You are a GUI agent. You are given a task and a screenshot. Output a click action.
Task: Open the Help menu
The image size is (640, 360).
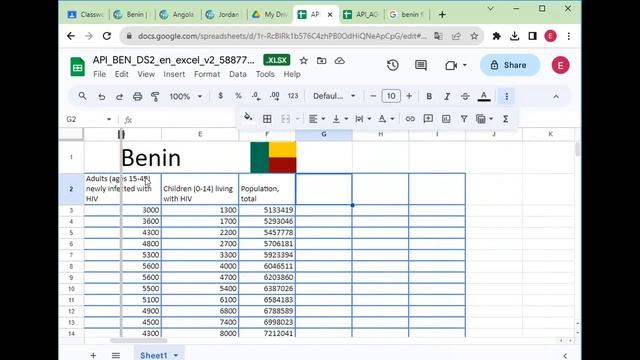coord(292,74)
